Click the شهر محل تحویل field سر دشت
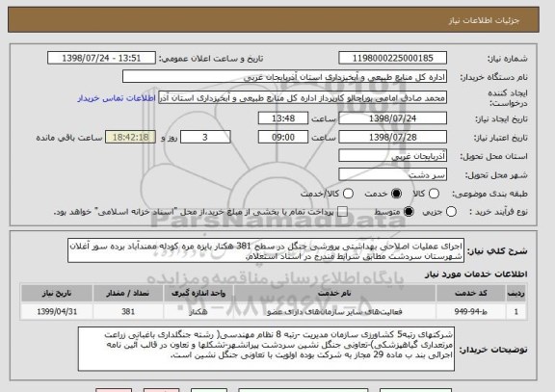Viewport: 555px width, 392px height. 392,174
